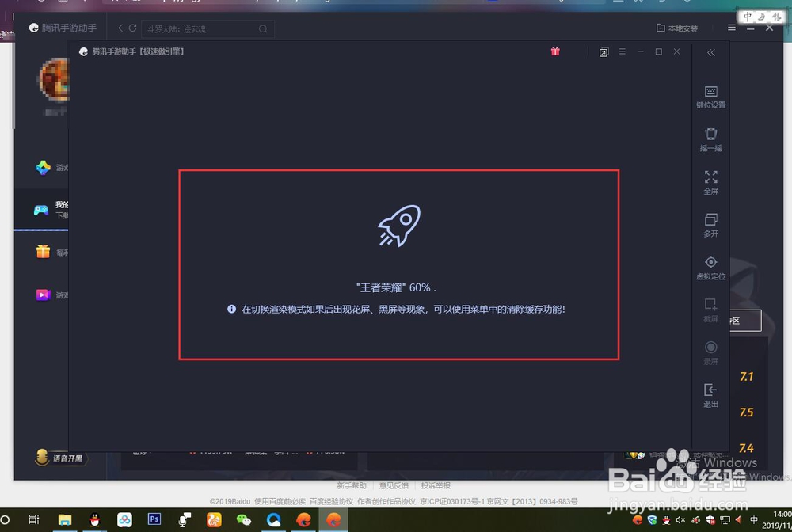The image size is (792, 532).
Task: Open File Explorer from taskbar
Action: tap(65, 520)
